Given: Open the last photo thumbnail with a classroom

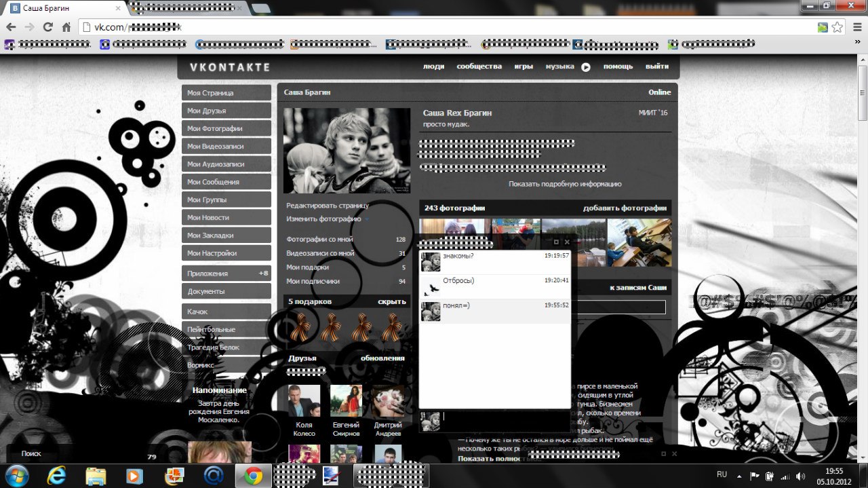Looking at the screenshot, I should pyautogui.click(x=639, y=242).
